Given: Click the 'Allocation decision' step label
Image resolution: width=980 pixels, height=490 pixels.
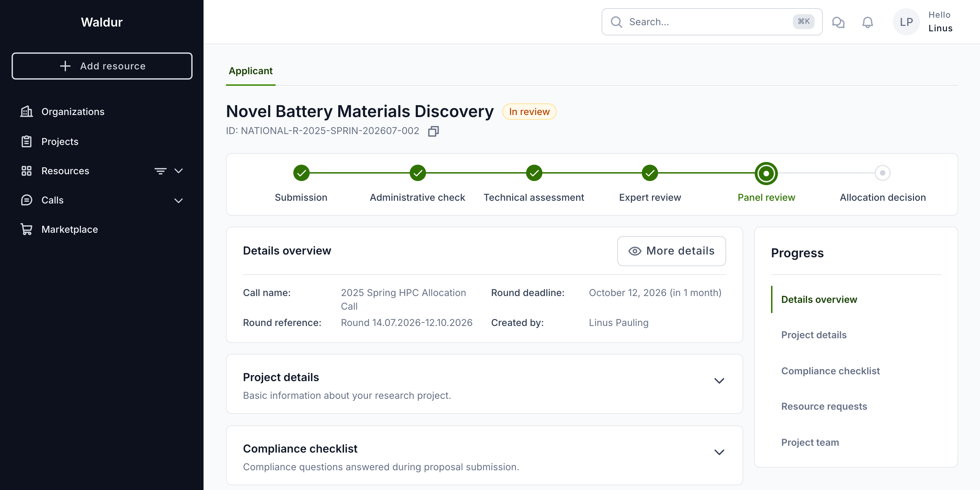Looking at the screenshot, I should point(883,197).
